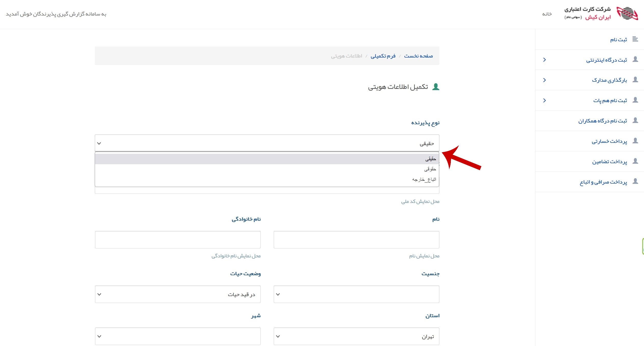This screenshot has height=346, width=644.
Task: Click user icon beside ثبت نام درگاه همکاران
Action: click(635, 120)
